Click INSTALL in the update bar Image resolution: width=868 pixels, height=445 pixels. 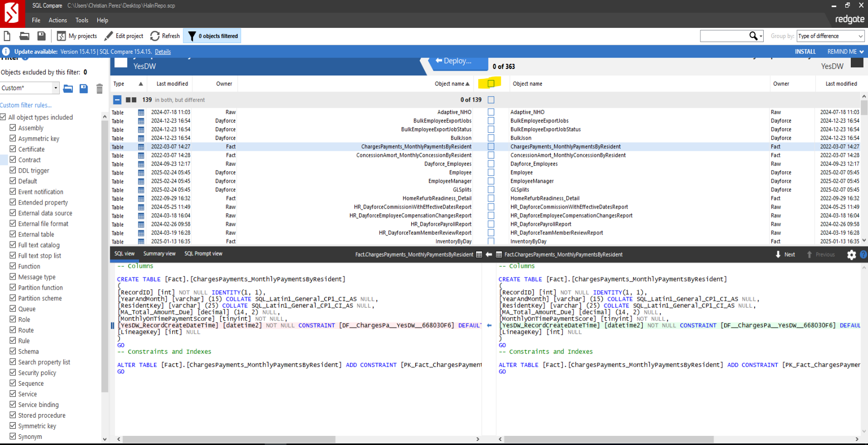point(805,52)
